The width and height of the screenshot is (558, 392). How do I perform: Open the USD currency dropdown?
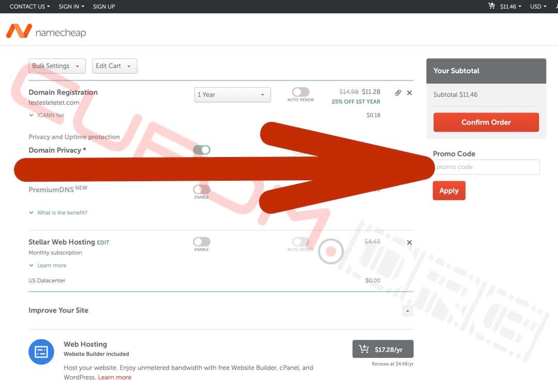click(x=538, y=6)
